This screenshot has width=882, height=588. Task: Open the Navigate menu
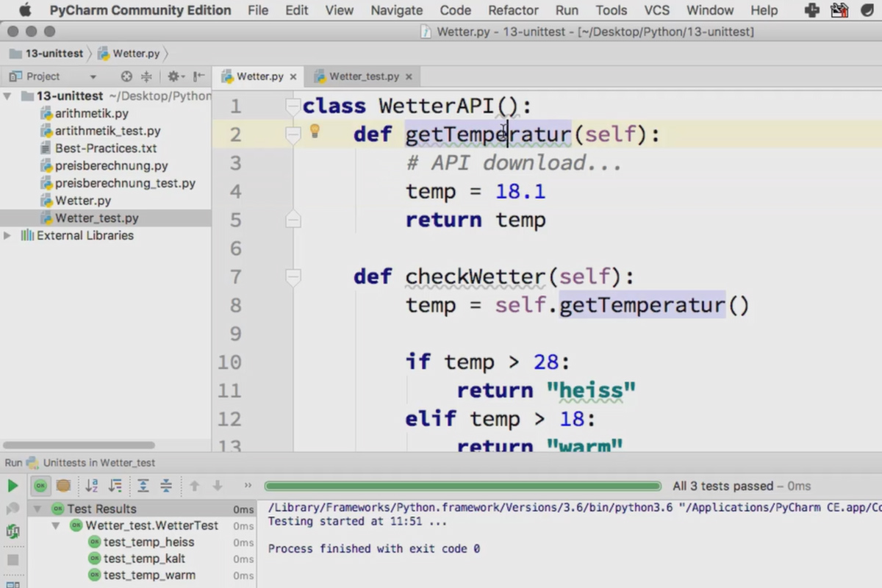397,10
